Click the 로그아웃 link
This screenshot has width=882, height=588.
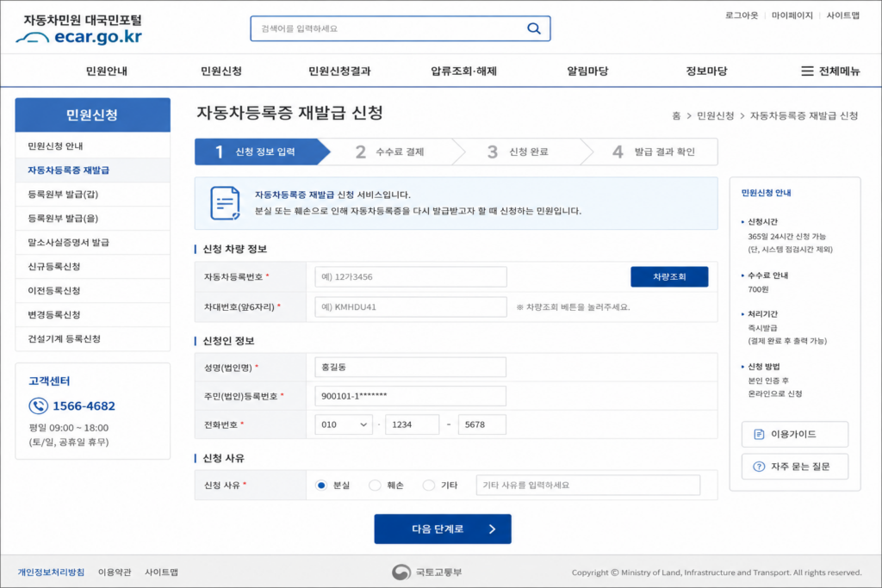point(742,15)
